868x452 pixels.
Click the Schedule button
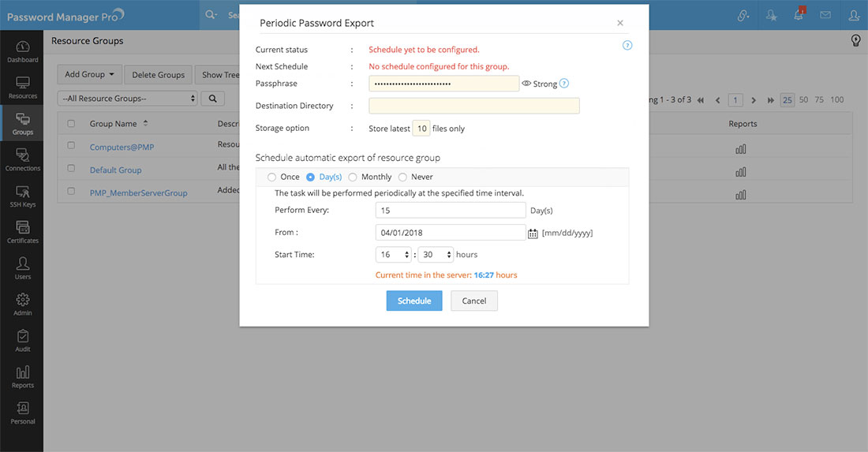[414, 301]
